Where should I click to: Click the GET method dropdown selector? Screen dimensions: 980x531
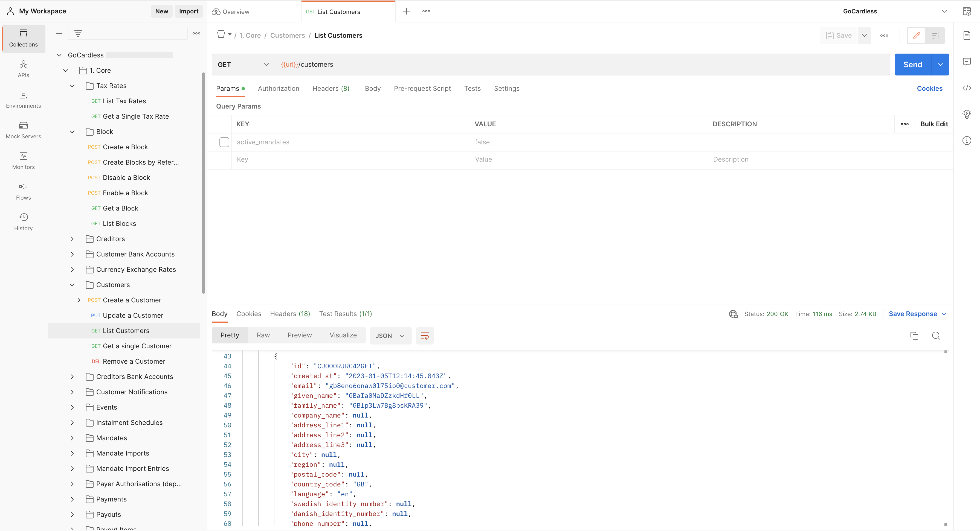coord(242,64)
